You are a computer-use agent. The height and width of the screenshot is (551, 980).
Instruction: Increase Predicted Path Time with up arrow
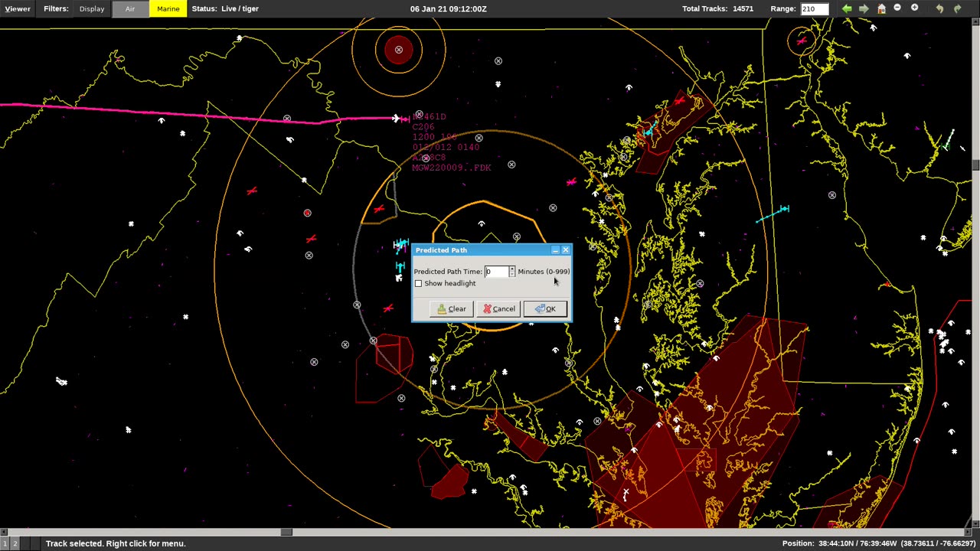(512, 269)
